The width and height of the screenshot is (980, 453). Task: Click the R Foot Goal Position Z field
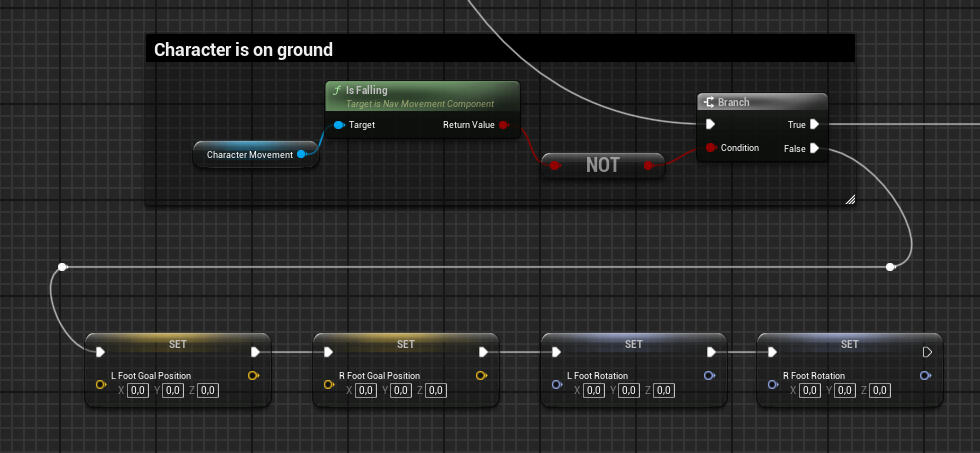point(436,391)
